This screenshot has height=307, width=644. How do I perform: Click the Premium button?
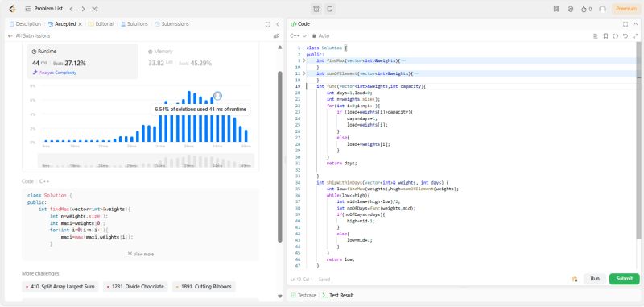coord(626,9)
